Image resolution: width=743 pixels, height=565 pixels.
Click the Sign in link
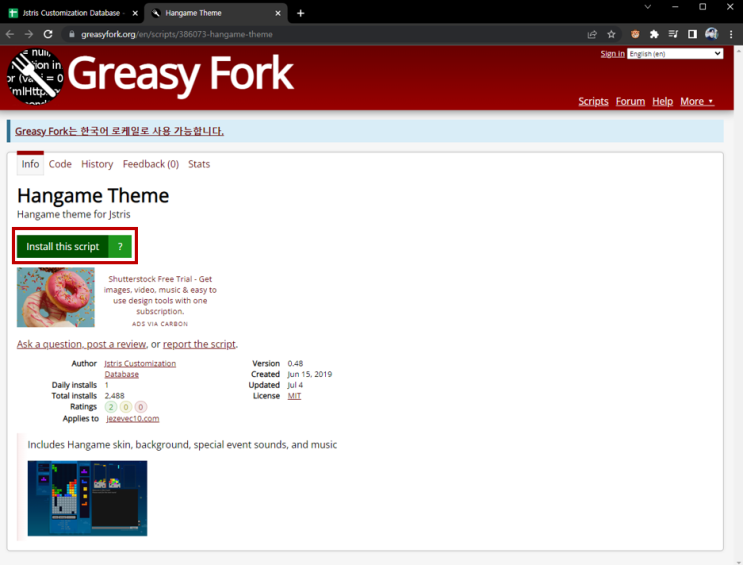(612, 54)
